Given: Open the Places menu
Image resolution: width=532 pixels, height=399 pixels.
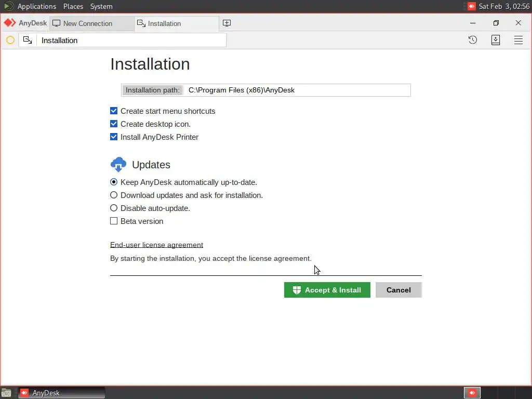Looking at the screenshot, I should [x=73, y=6].
